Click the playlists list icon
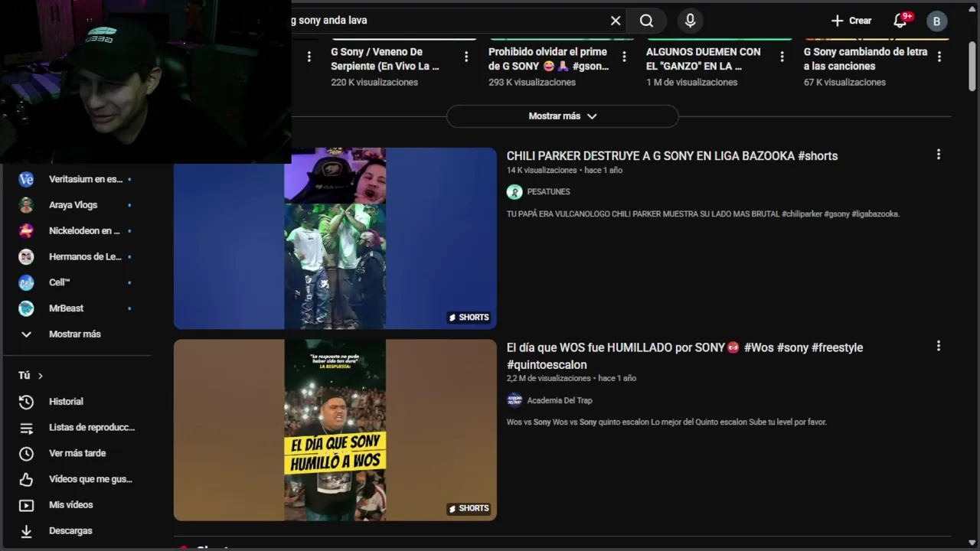 (26, 428)
